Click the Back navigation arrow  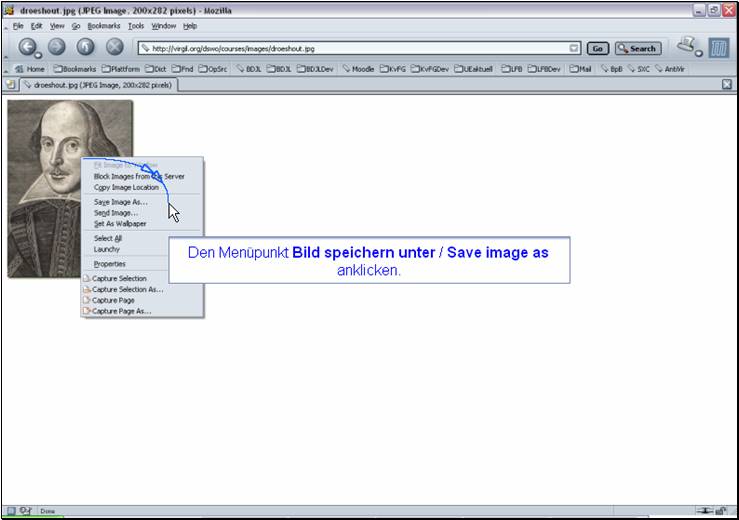(x=27, y=47)
